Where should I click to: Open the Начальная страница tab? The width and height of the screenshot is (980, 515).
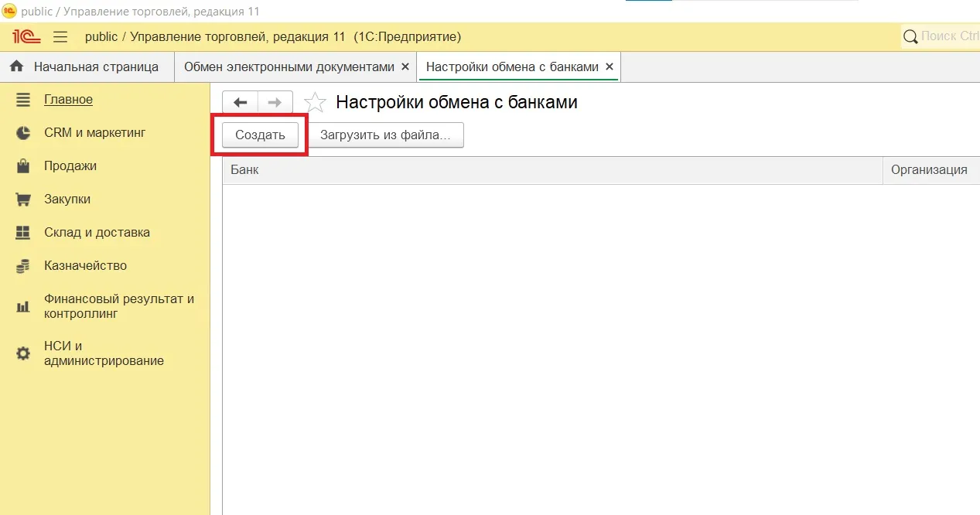(95, 67)
